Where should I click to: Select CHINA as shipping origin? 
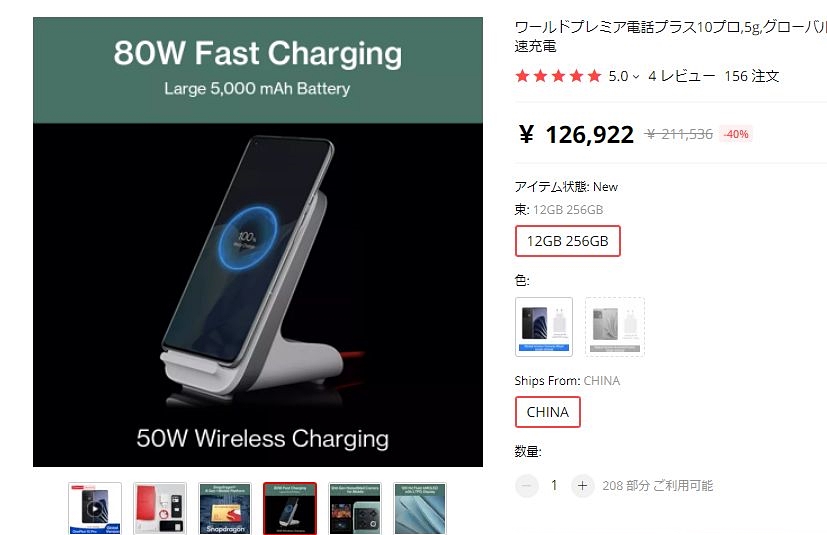coord(547,412)
